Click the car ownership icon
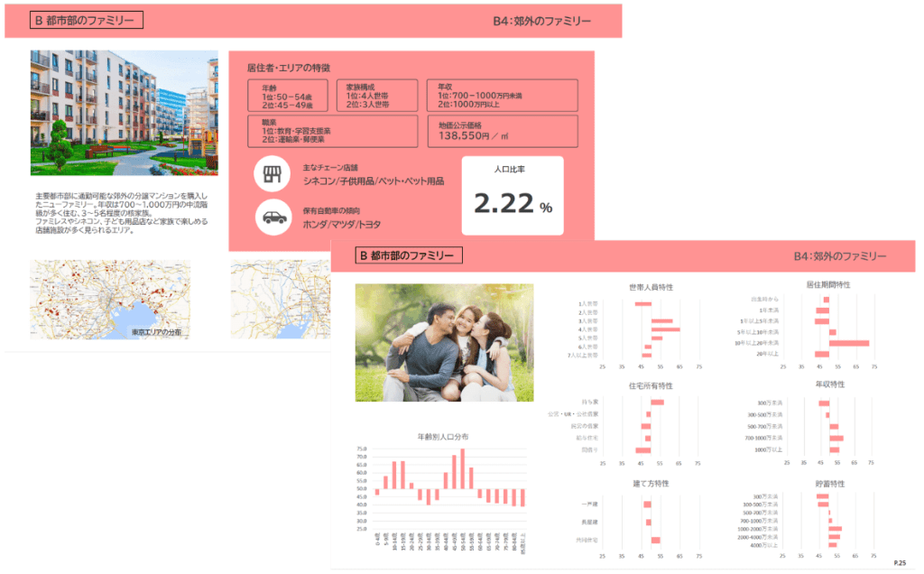The width and height of the screenshot is (924, 574). [273, 218]
